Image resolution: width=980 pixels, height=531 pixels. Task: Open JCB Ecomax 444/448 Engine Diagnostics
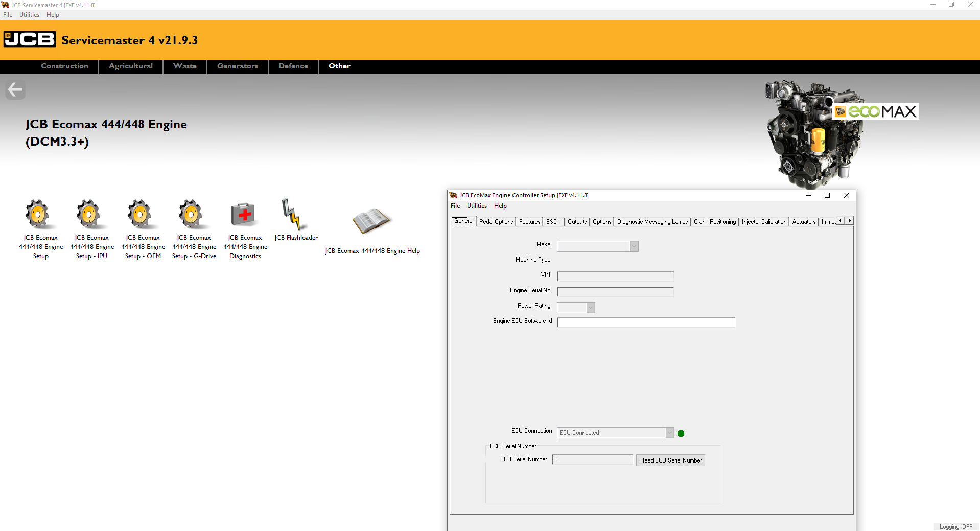point(244,215)
